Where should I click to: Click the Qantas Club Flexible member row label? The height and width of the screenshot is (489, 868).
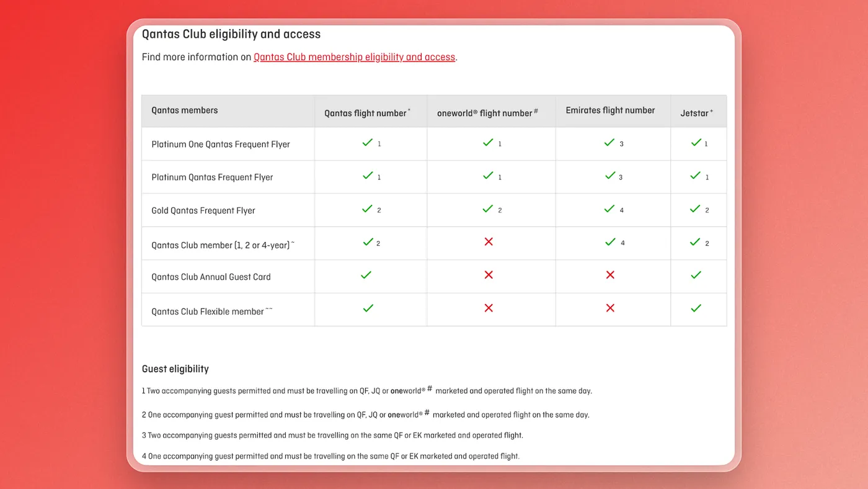pos(212,311)
